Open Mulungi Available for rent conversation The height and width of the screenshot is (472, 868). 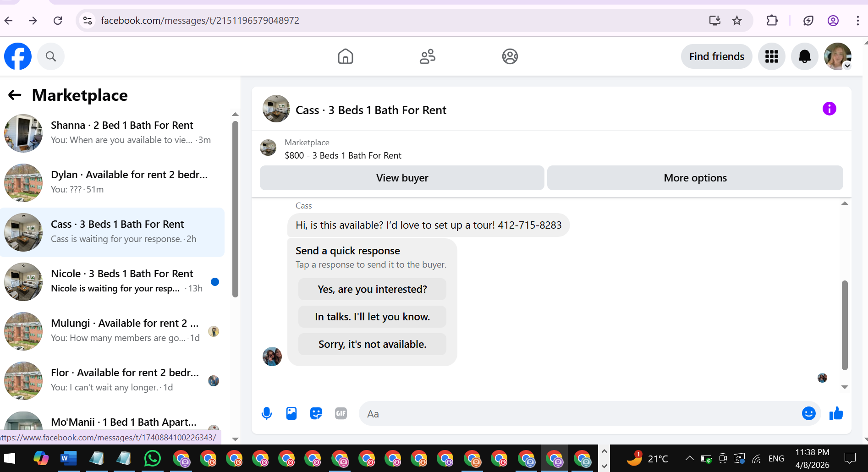[x=112, y=331]
